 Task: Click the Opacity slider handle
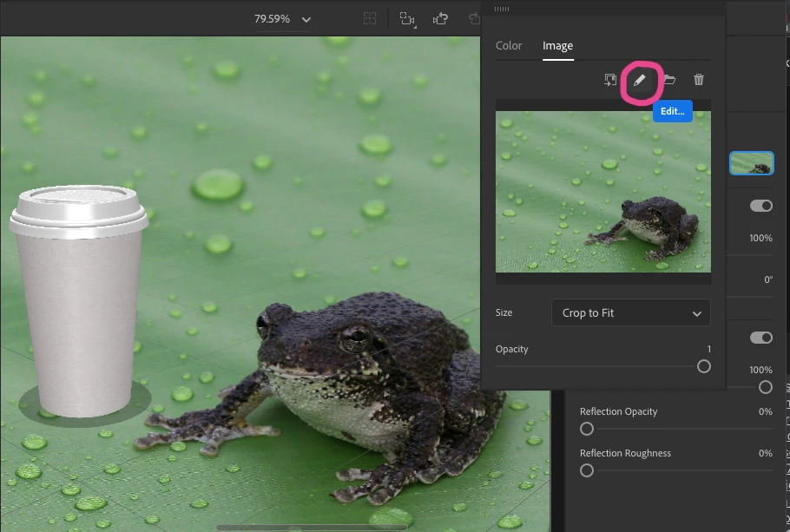(x=704, y=366)
